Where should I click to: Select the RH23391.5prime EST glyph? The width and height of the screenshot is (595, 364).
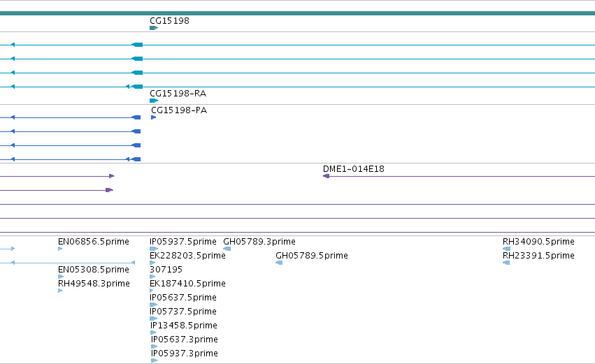pos(506,263)
